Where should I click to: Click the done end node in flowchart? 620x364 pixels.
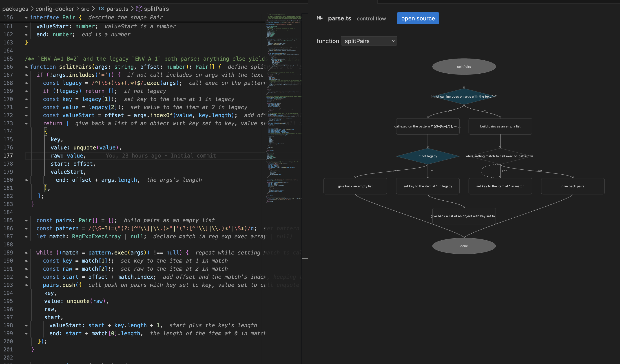pos(464,246)
